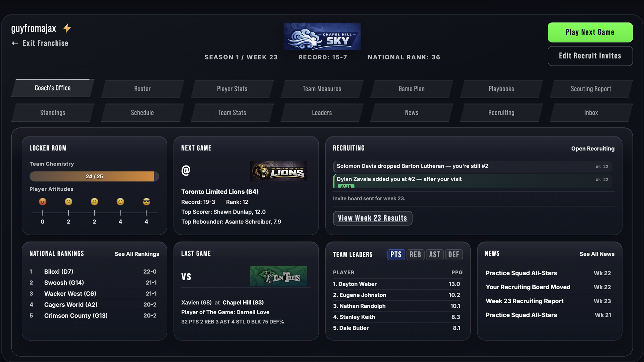Click the Team Chemistry progress bar
The image size is (644, 362).
pyautogui.click(x=94, y=176)
